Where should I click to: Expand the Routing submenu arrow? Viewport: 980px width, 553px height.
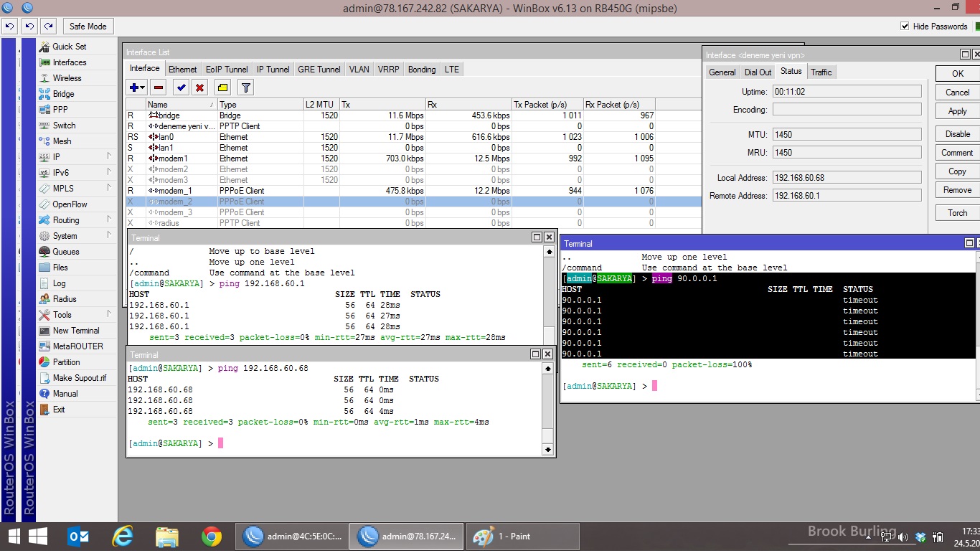pos(109,219)
